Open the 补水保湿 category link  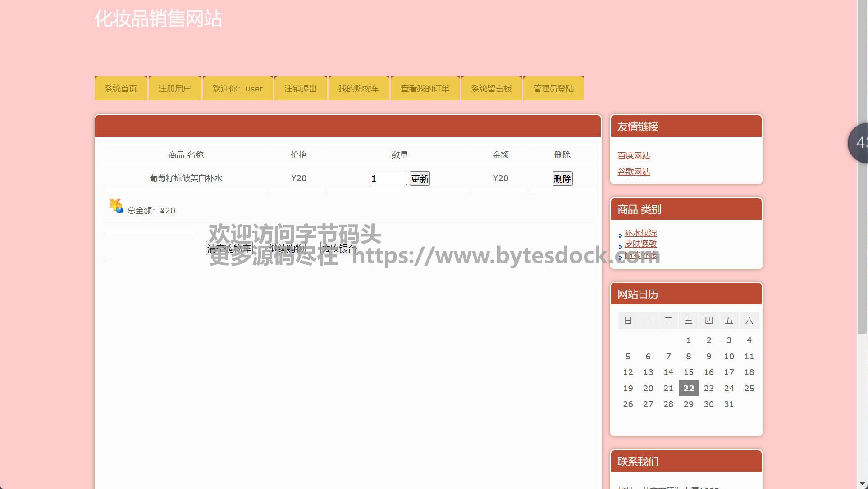640,233
